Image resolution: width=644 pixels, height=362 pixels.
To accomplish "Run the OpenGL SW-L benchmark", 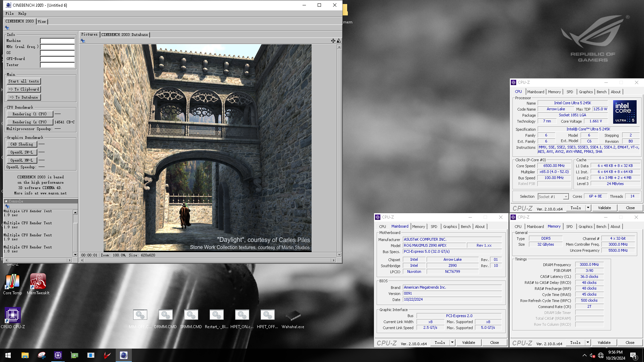I will [22, 152].
